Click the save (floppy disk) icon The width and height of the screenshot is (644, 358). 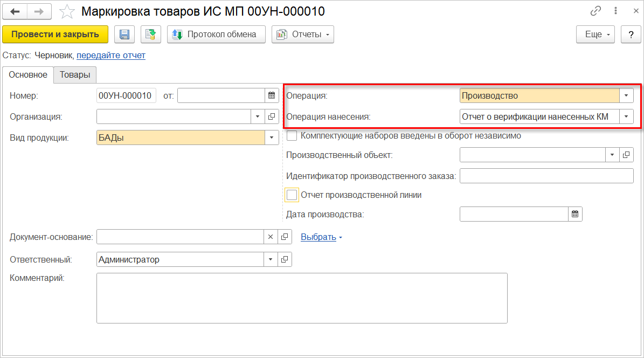tap(124, 35)
